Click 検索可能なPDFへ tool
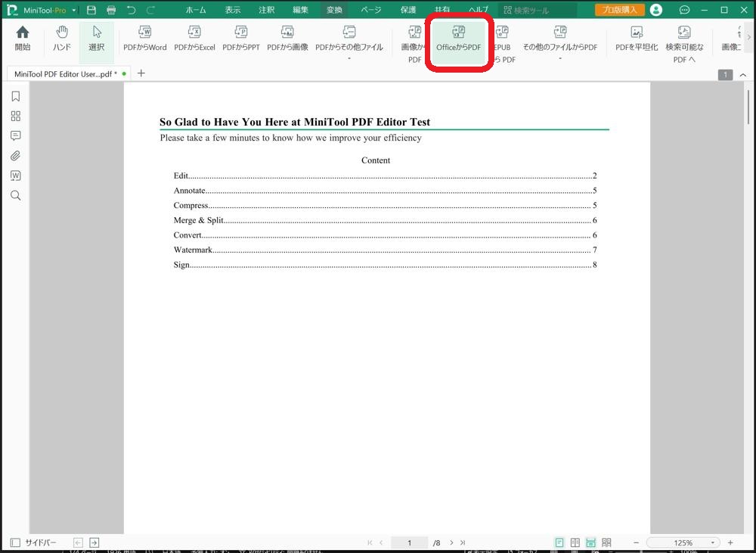Image resolution: width=756 pixels, height=553 pixels. point(684,45)
